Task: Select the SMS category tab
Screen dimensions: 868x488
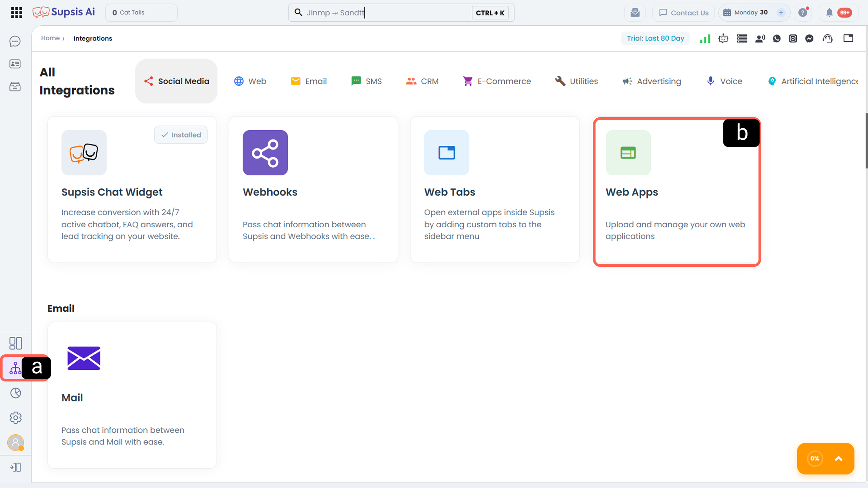Action: coord(366,81)
